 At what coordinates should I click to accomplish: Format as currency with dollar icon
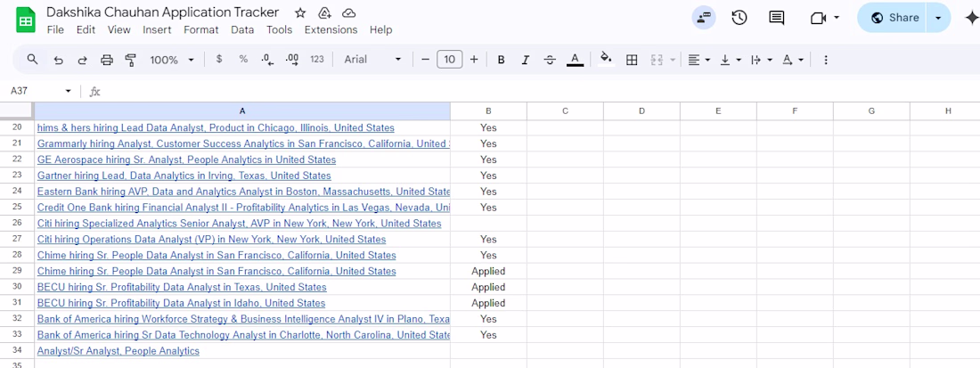point(219,60)
